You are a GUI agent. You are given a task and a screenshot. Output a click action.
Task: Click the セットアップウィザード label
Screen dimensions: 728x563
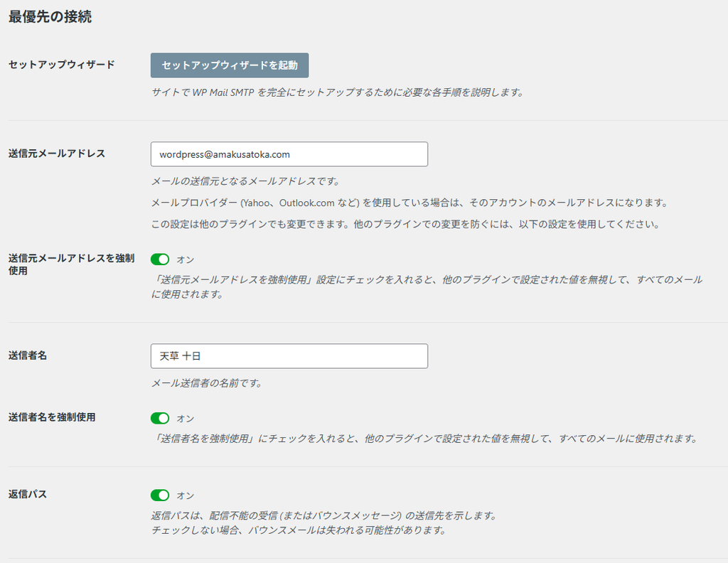pyautogui.click(x=61, y=65)
